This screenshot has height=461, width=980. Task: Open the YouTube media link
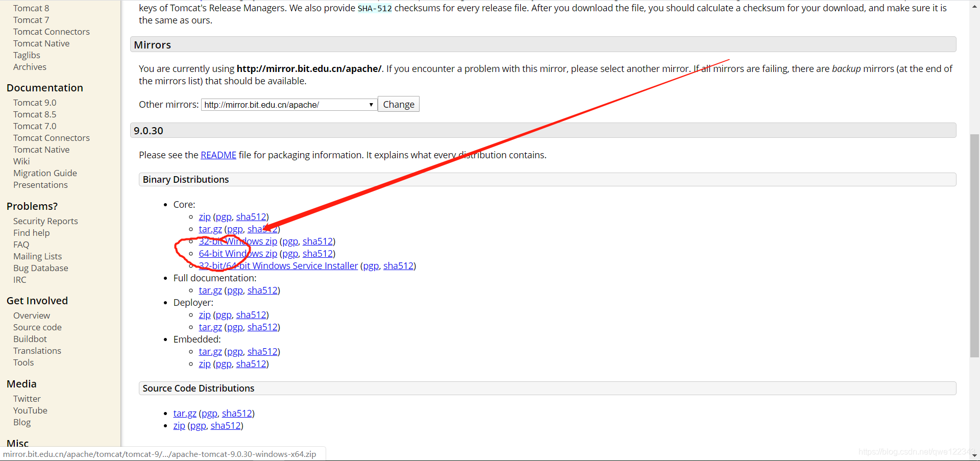tap(30, 410)
